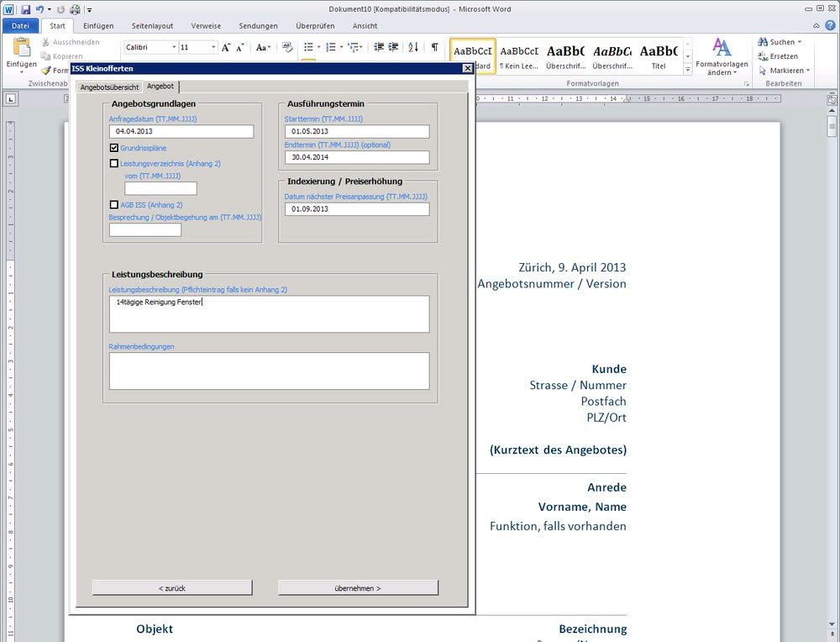Open the Aa change case dropdown
This screenshot has width=840, height=642.
[x=263, y=47]
